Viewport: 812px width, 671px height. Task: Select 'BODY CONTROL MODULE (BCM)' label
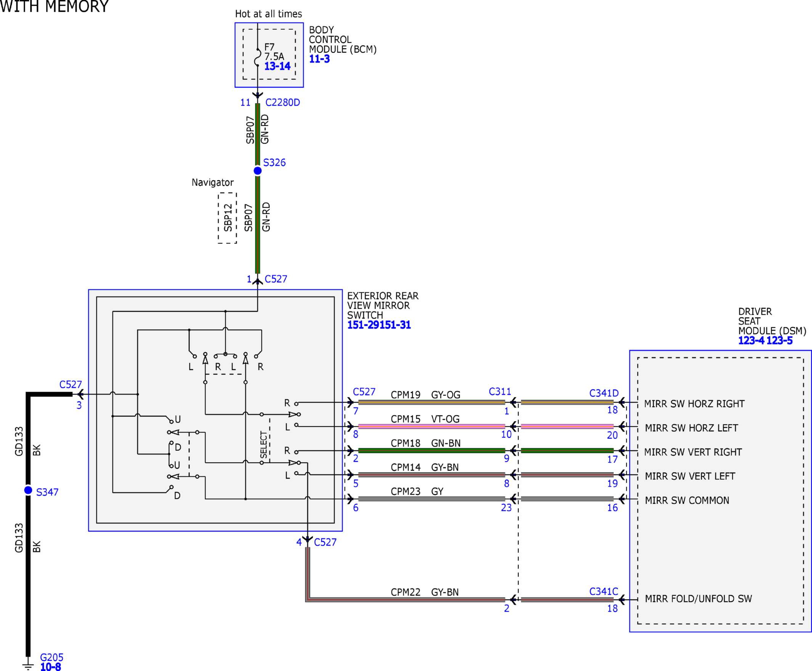pyautogui.click(x=343, y=40)
